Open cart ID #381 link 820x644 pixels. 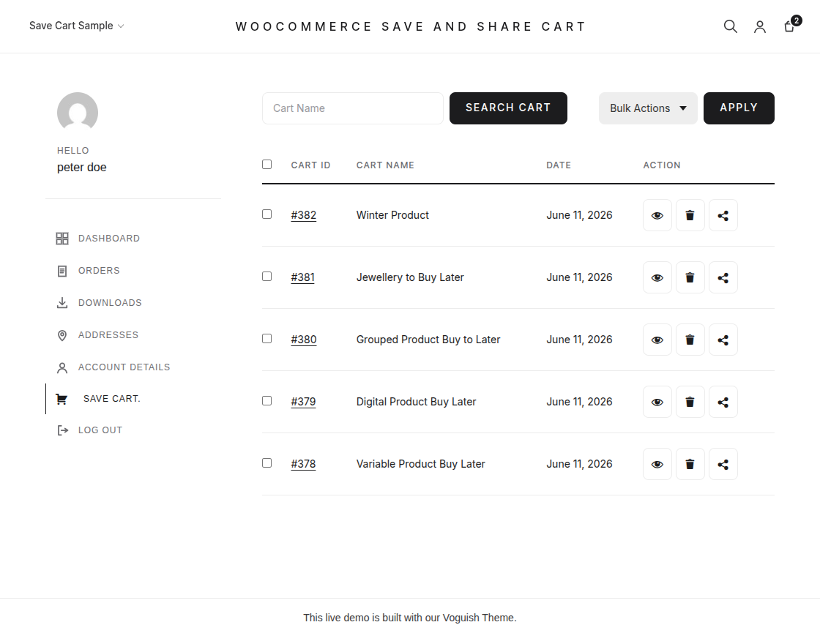pyautogui.click(x=303, y=277)
